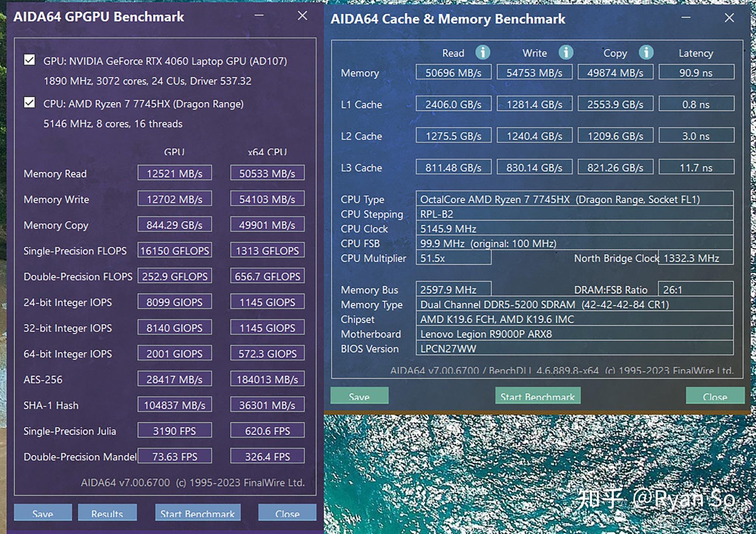
Task: Toggle the CPU AMD Ryzen 7 7745HX checkbox
Action: tap(29, 103)
